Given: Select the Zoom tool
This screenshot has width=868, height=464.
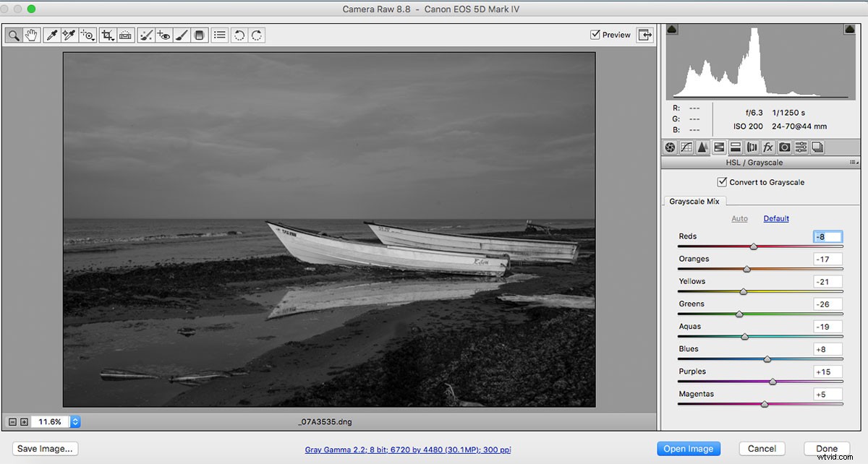Looking at the screenshot, I should coord(13,35).
